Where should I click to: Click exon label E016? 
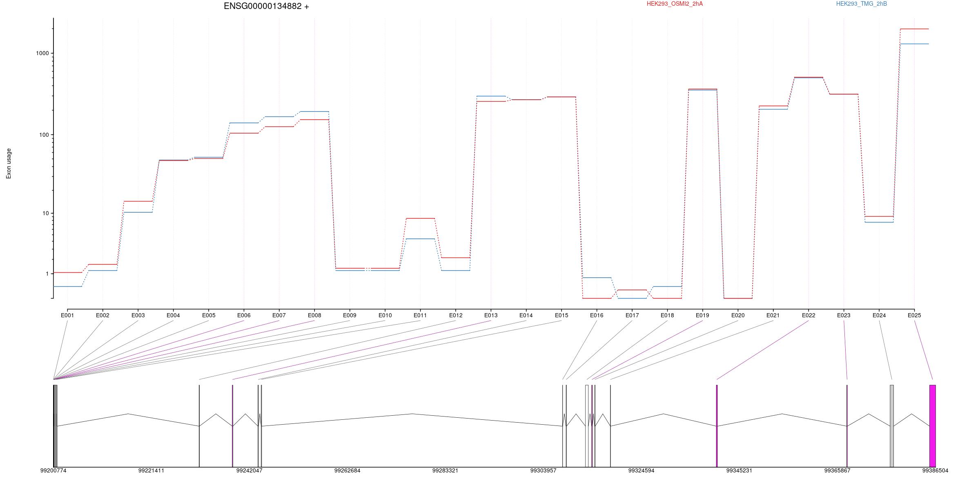[597, 315]
